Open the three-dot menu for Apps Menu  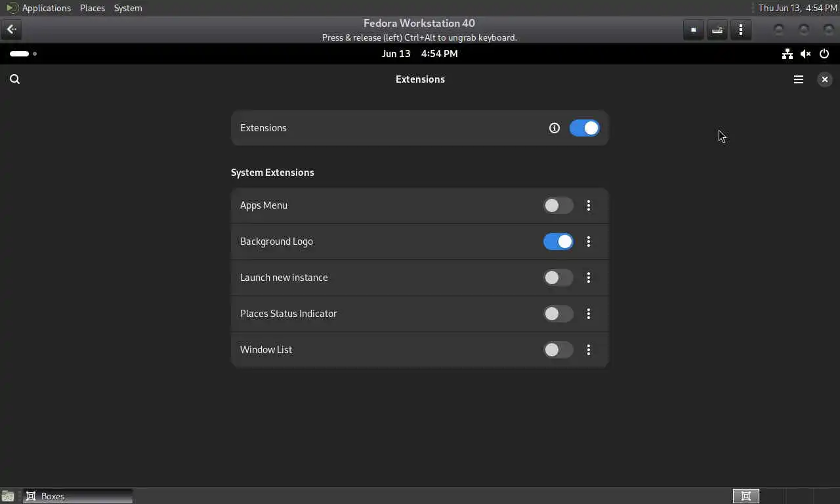pyautogui.click(x=589, y=205)
